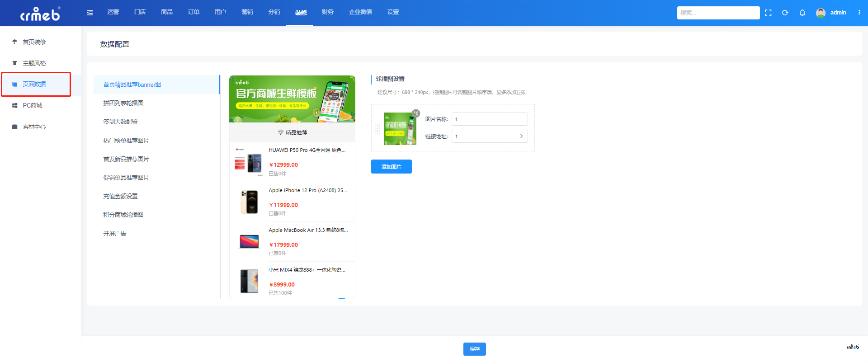868x362 pixels.
Task: Select the 装修 top menu
Action: tap(301, 13)
